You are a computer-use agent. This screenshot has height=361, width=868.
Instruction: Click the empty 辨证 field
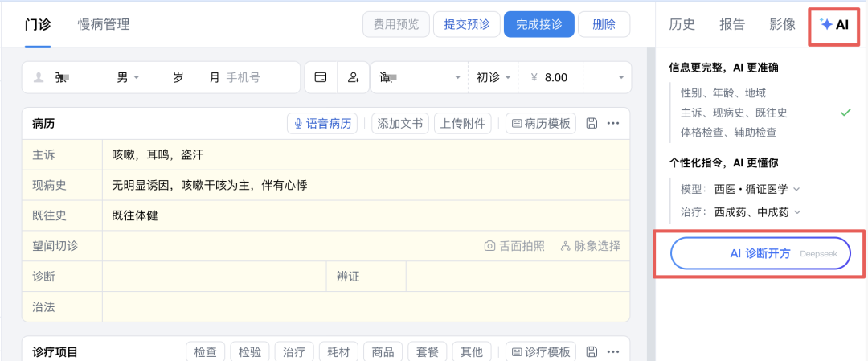(518, 277)
